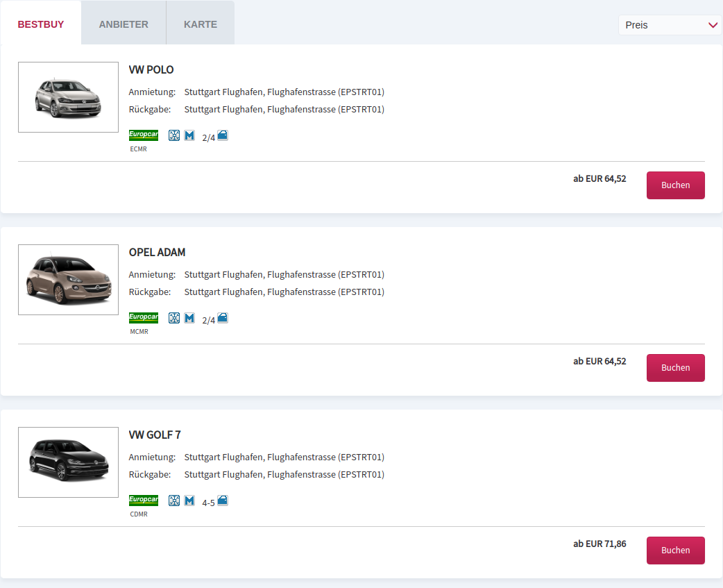Click the Europcar logo on VW Polo
Screen dimensions: 723x588
pos(144,135)
